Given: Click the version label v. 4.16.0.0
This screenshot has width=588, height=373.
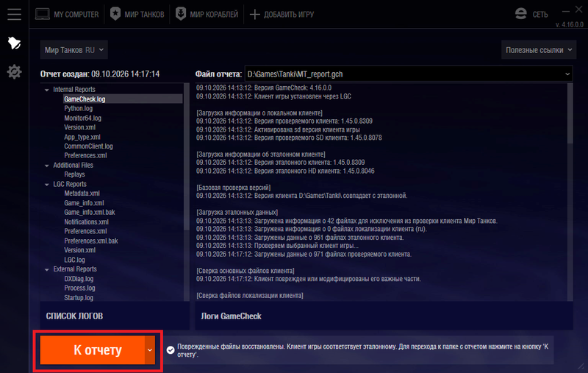Looking at the screenshot, I should pyautogui.click(x=569, y=25).
